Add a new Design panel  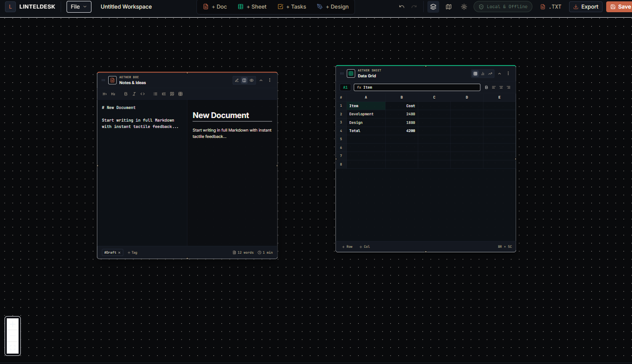(333, 7)
